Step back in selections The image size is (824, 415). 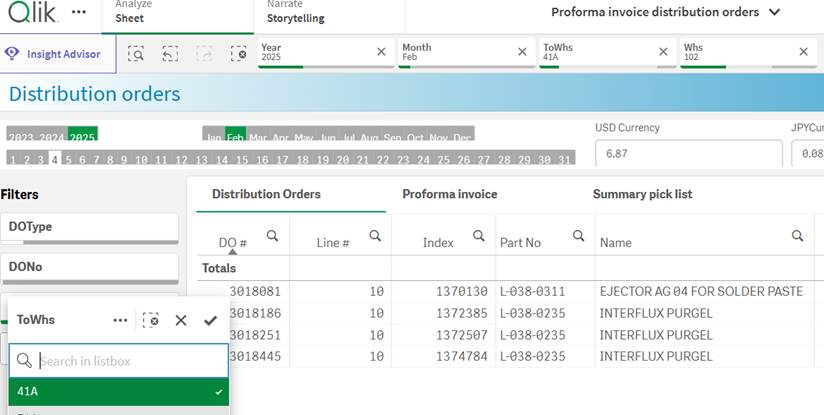point(170,54)
